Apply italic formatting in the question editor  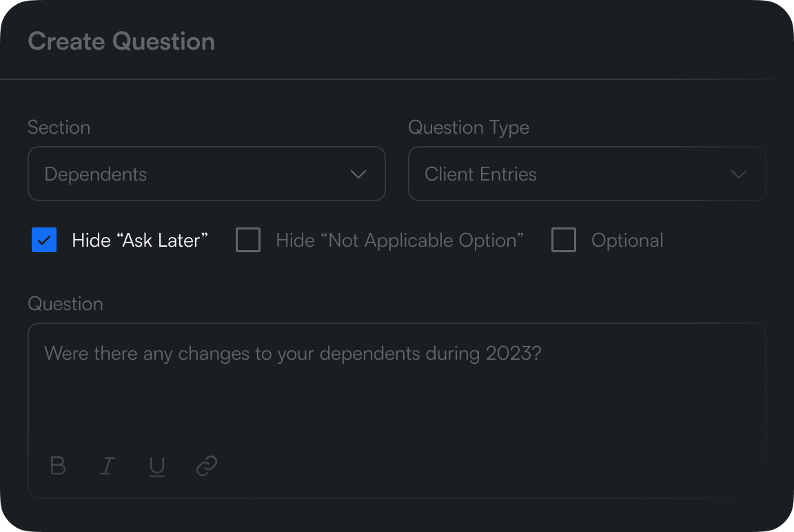click(108, 466)
